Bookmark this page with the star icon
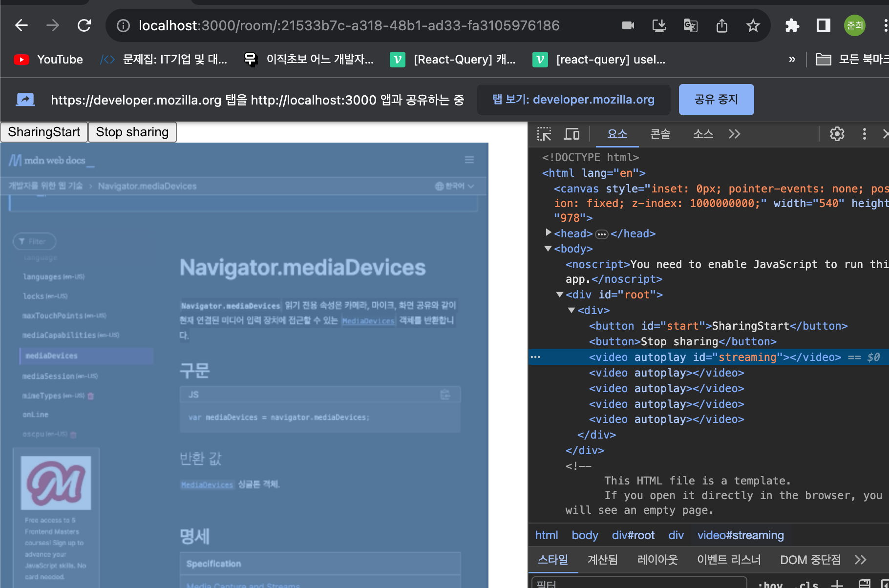The width and height of the screenshot is (889, 588). point(753,25)
